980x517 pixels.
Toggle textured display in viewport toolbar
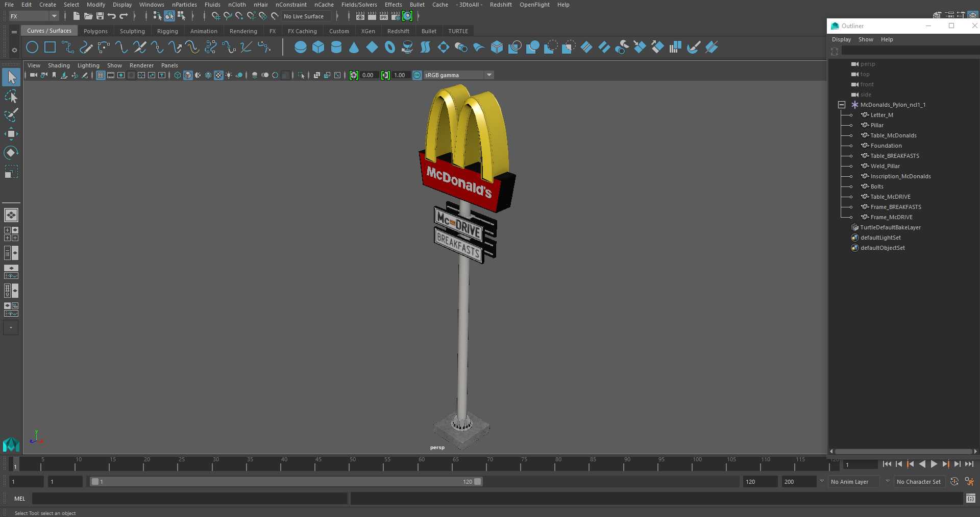pyautogui.click(x=218, y=75)
